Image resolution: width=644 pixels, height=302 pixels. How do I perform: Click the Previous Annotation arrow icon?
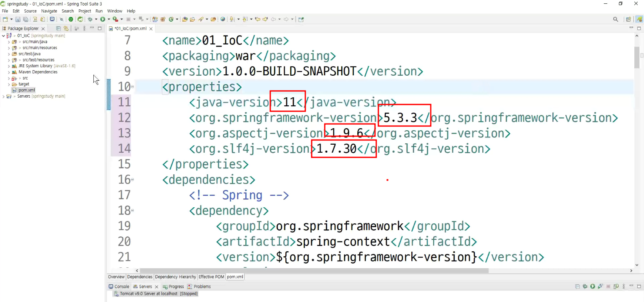pos(245,19)
